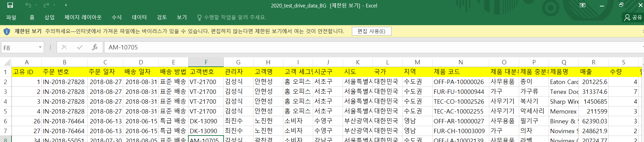
Task: Open Customize Quick Access Toolbar dropdown
Action: click(66, 5)
